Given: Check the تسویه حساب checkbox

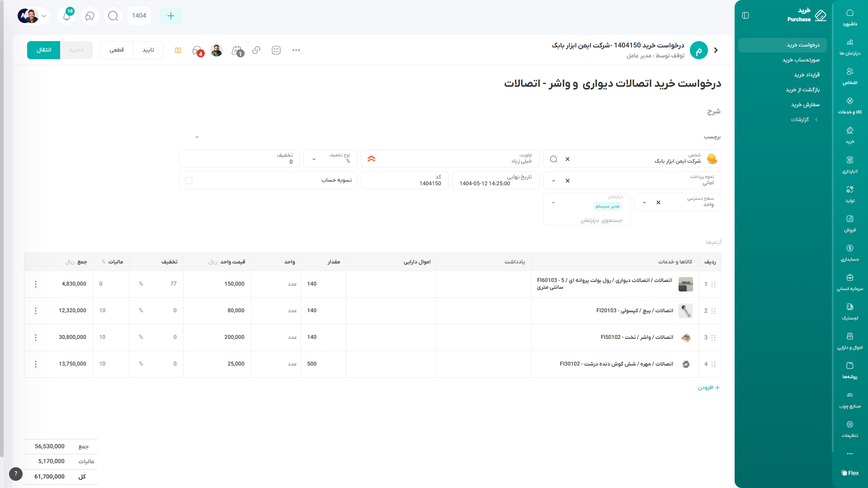Looking at the screenshot, I should tap(189, 180).
